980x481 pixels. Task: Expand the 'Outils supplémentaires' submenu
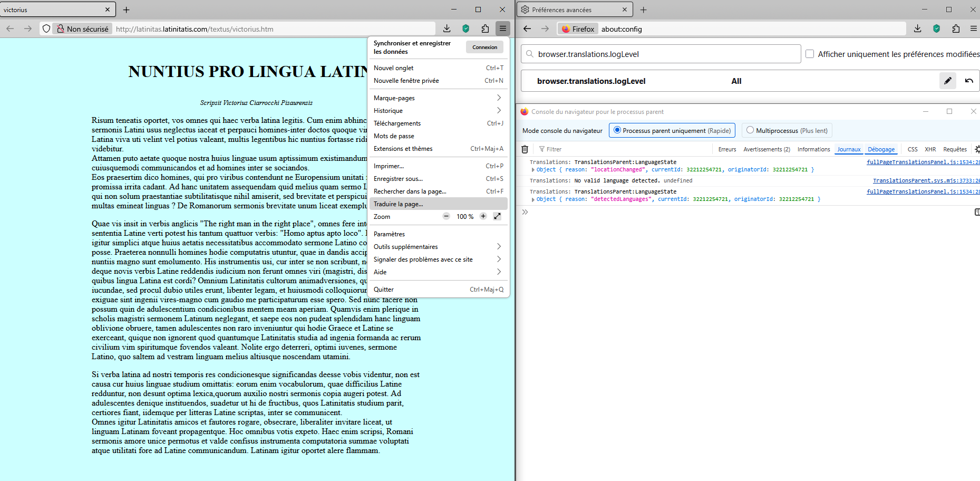(x=438, y=247)
